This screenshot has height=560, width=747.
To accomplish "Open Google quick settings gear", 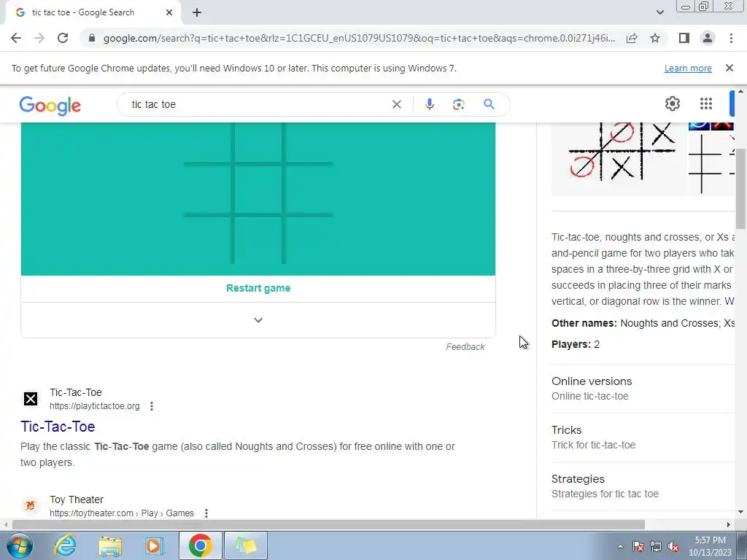I will click(x=672, y=104).
